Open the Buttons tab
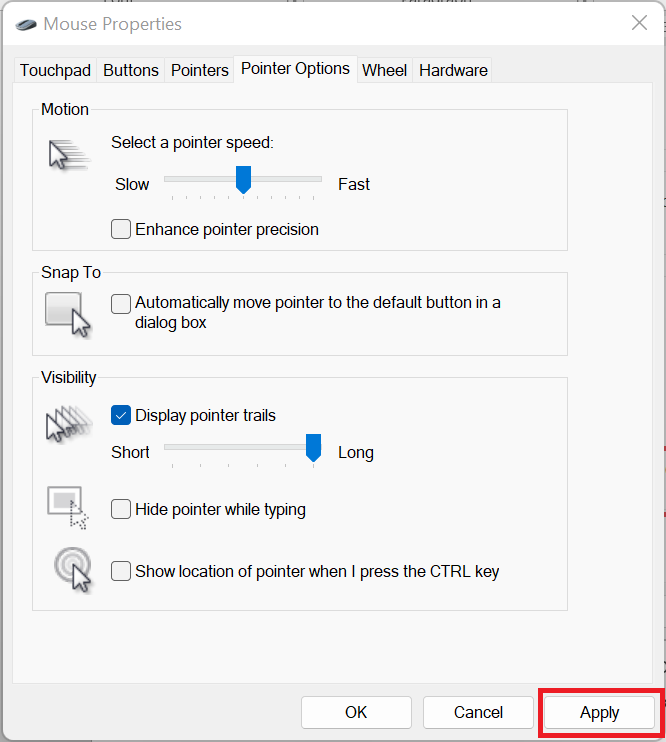This screenshot has height=742, width=666. click(x=131, y=70)
